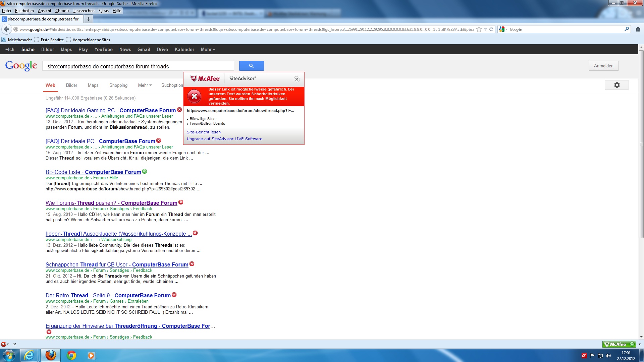
Task: Click the blue Google search magnifier button
Action: [x=251, y=66]
